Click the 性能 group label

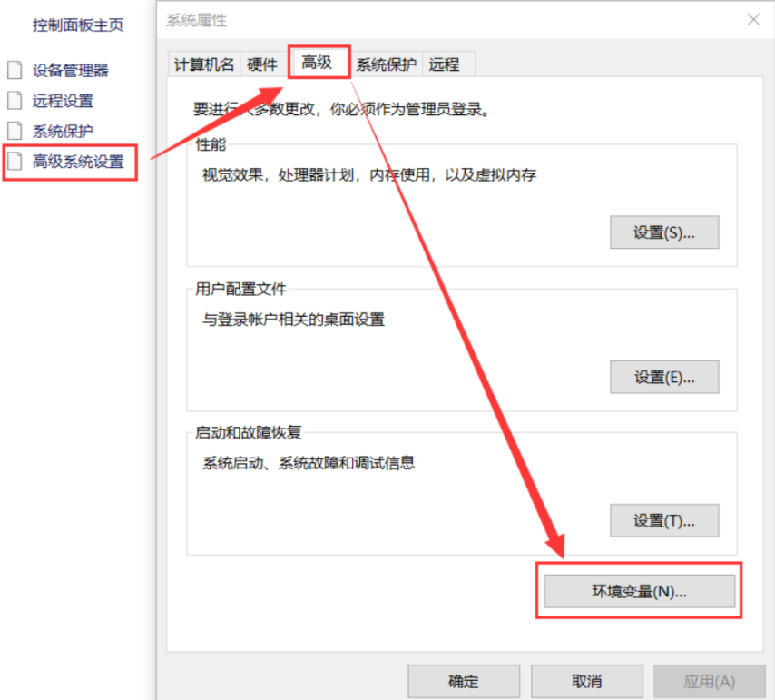tap(211, 145)
